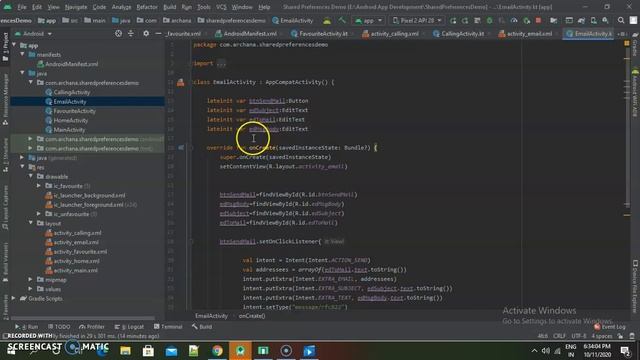Toggle the Project tool window sidebar button
Image resolution: width=640 pixels, height=360 pixels.
tap(5, 47)
